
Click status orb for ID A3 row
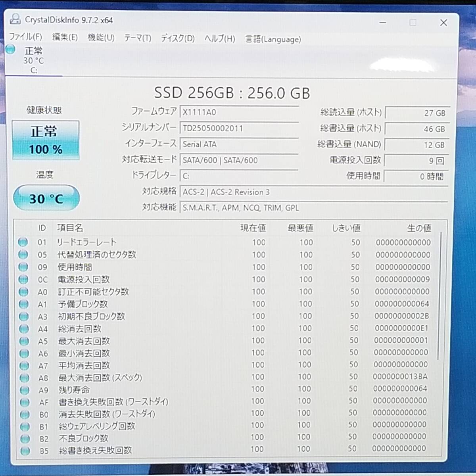click(24, 317)
